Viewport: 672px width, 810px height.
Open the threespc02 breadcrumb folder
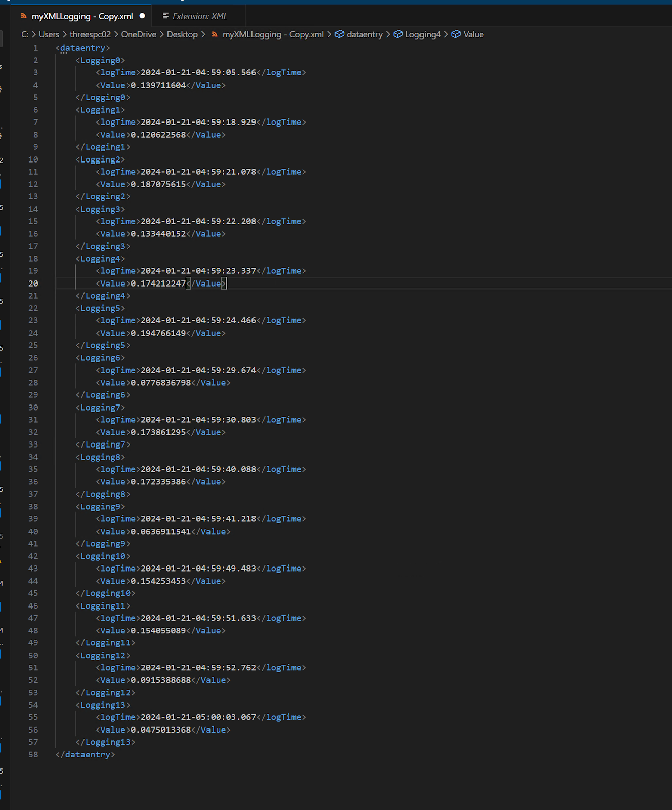click(90, 34)
